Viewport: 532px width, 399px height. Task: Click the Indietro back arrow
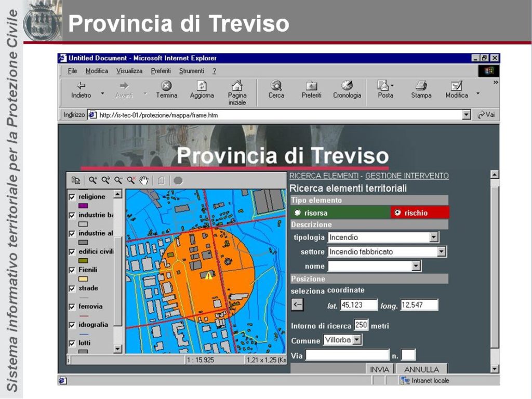click(x=81, y=86)
